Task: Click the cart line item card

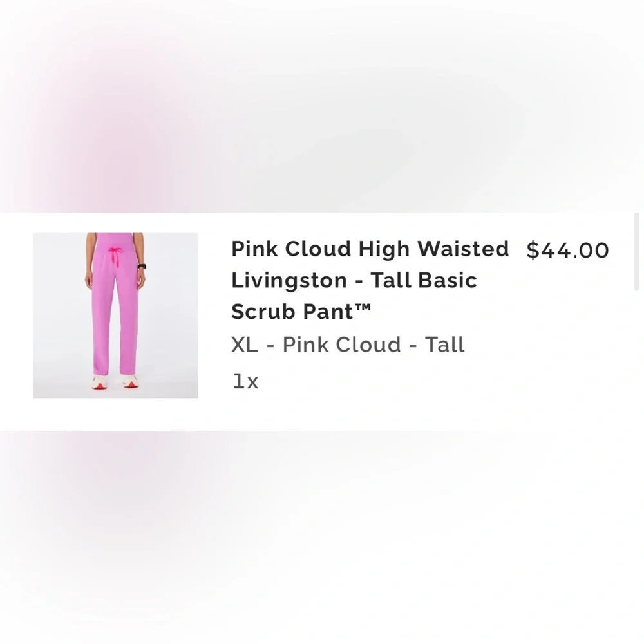Action: click(322, 316)
